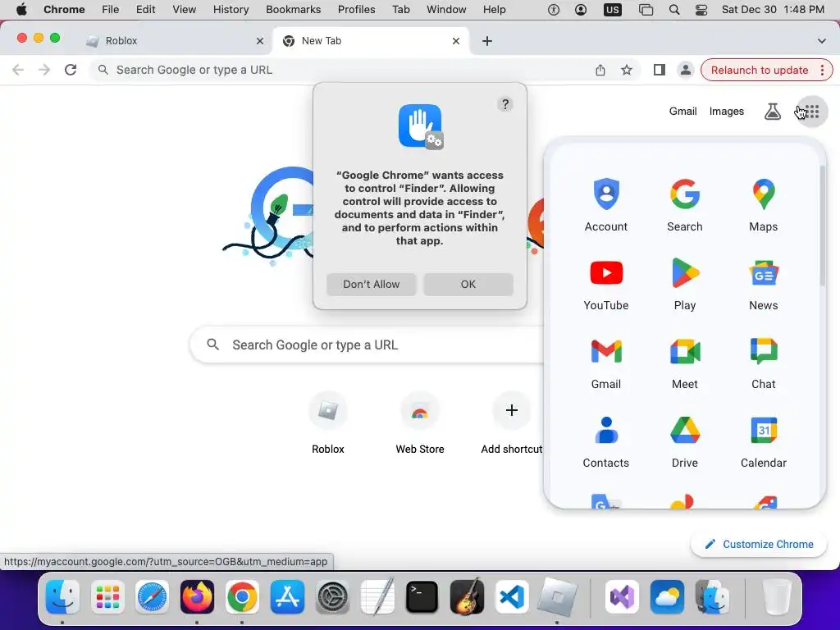Go back to previous page
The height and width of the screenshot is (630, 840).
point(18,70)
